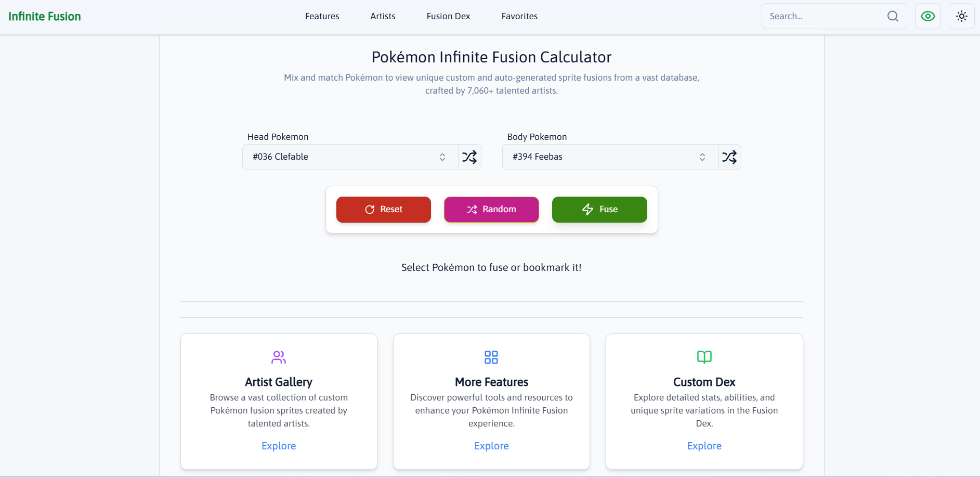Switch theme using the sun icon
Screen dimensions: 980x478
tap(961, 16)
